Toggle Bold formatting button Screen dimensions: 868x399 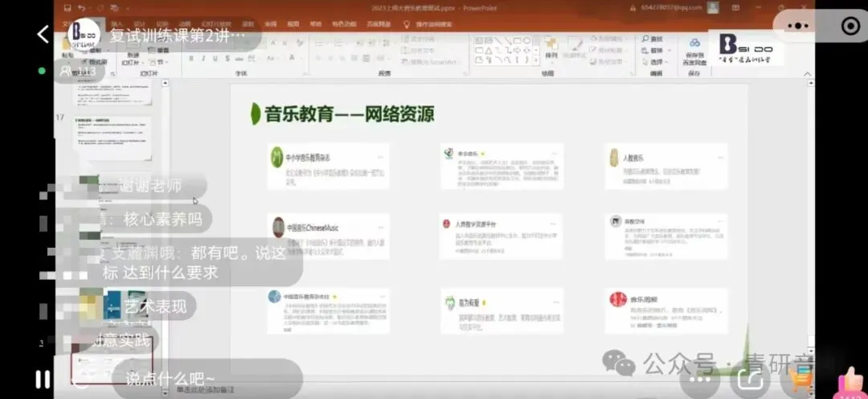(x=191, y=58)
